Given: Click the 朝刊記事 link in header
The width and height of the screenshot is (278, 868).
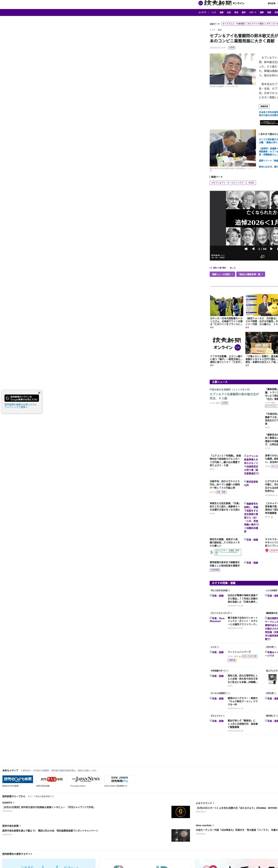Looking at the screenshot, I should [x=272, y=3].
